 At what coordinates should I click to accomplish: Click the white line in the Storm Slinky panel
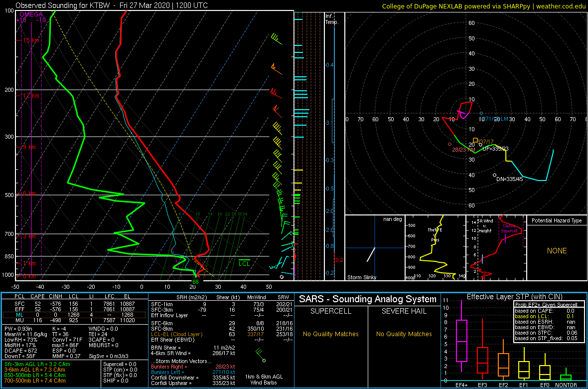pos(371,254)
